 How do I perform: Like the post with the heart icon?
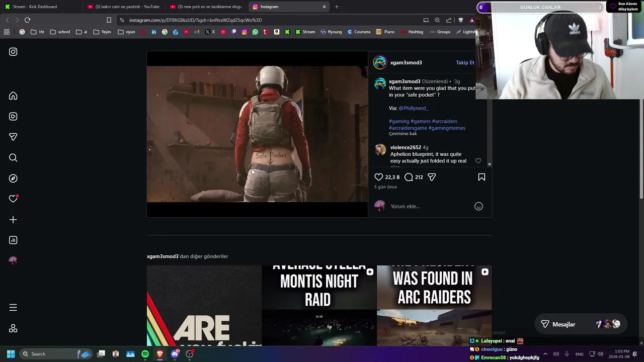(x=379, y=177)
